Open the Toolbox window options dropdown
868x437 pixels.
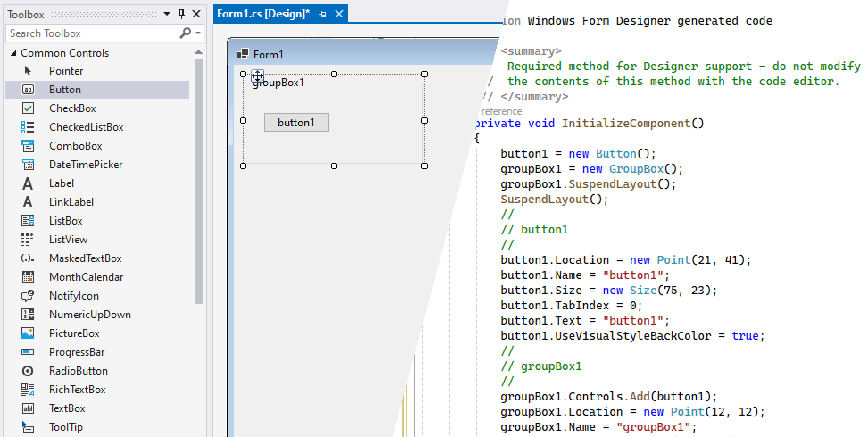[x=166, y=14]
